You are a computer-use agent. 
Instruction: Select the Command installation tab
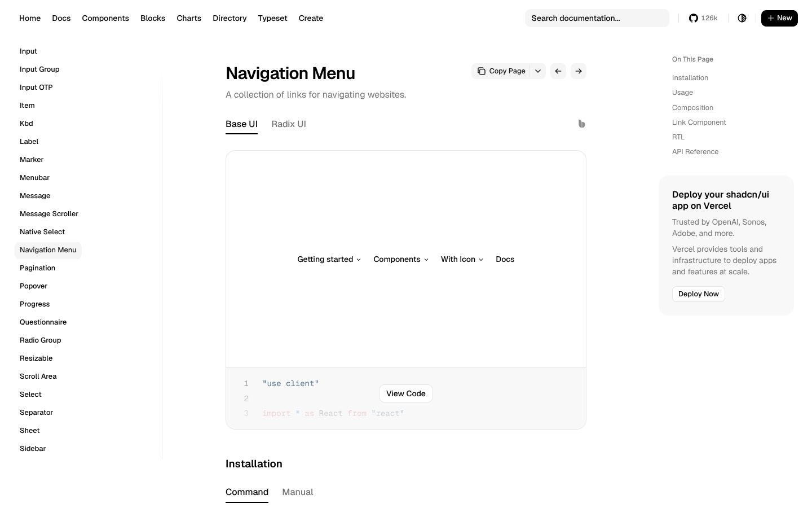pos(247,492)
